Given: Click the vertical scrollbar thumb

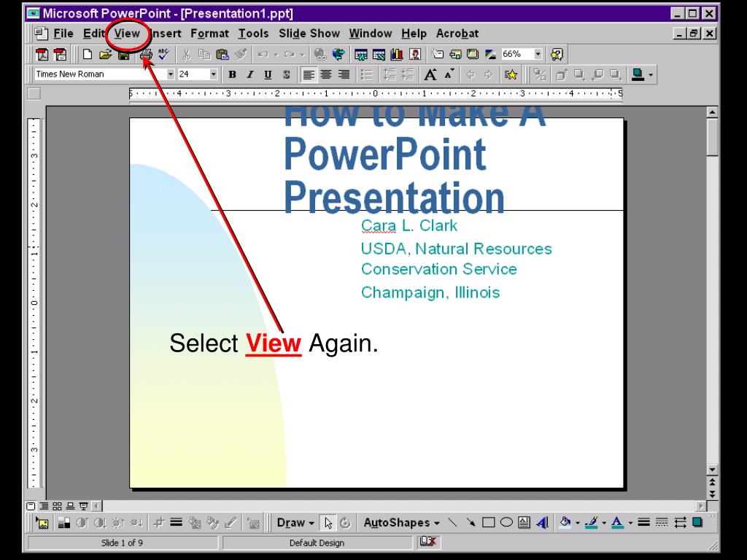Looking at the screenshot, I should (x=712, y=137).
